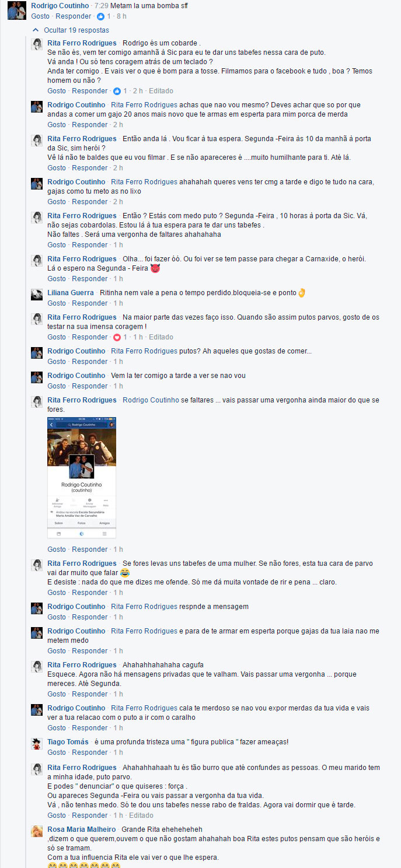The height and width of the screenshot is (868, 401).
Task: View edit history via 'Editado' on Rita's first reply
Action: click(161, 91)
